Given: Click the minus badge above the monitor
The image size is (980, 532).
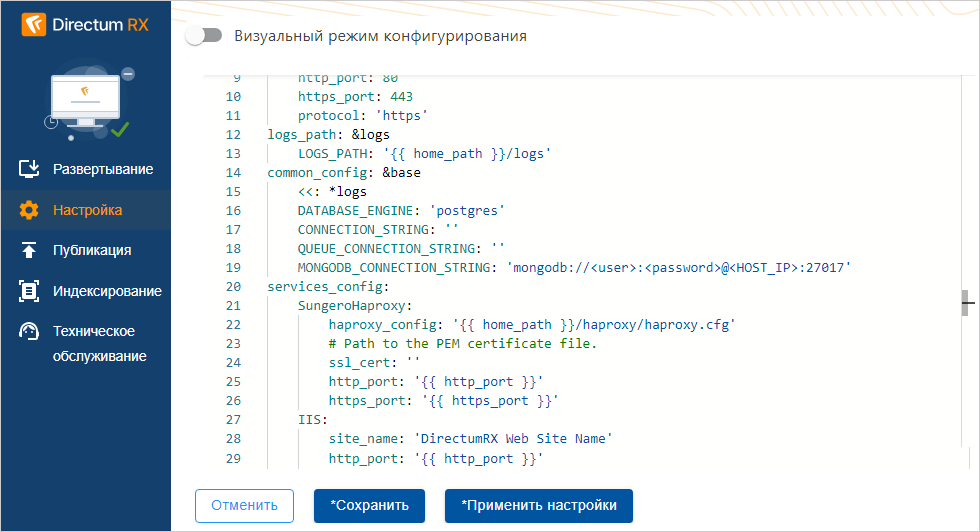Looking at the screenshot, I should (128, 74).
